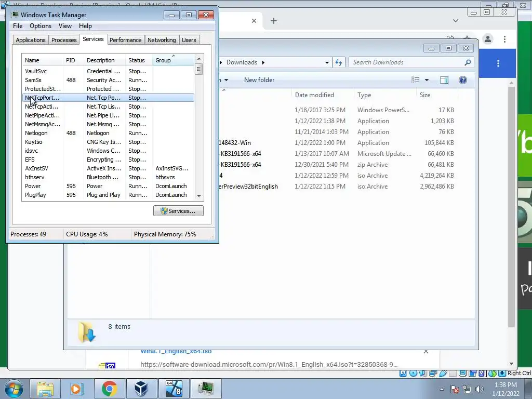532x399 pixels.
Task: Select the Windows 8 VM taskbar button
Action: (x=174, y=389)
